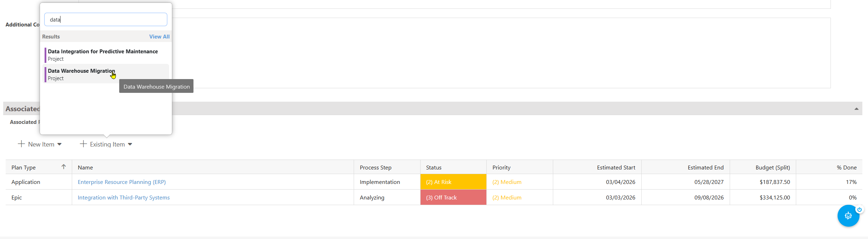Click the yellow At Risk status cell
The image size is (868, 239).
[453, 182]
